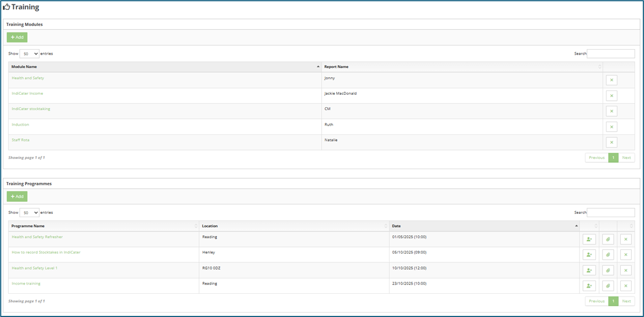Click Reading location of Health and Safety Refresher
This screenshot has width=644, height=317.
[x=210, y=237]
